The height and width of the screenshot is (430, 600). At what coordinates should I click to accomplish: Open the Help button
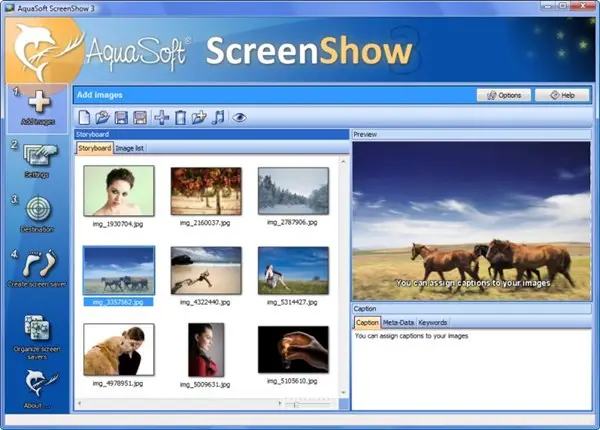[562, 95]
